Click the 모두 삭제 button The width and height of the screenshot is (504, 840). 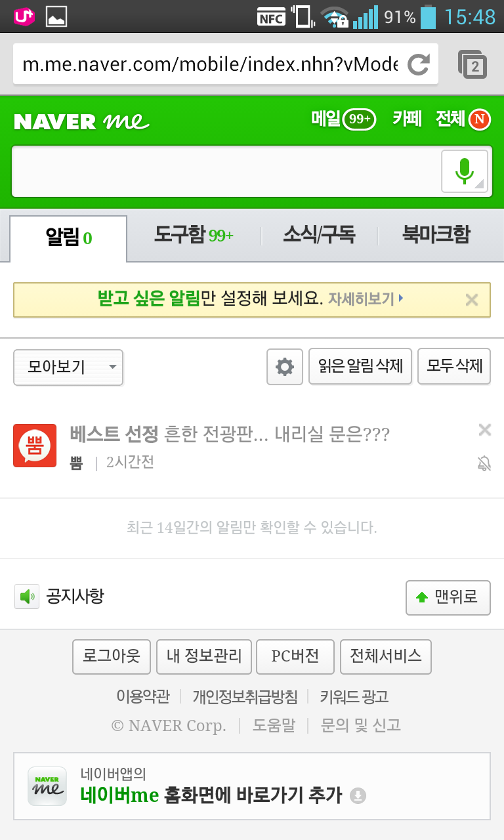454,366
